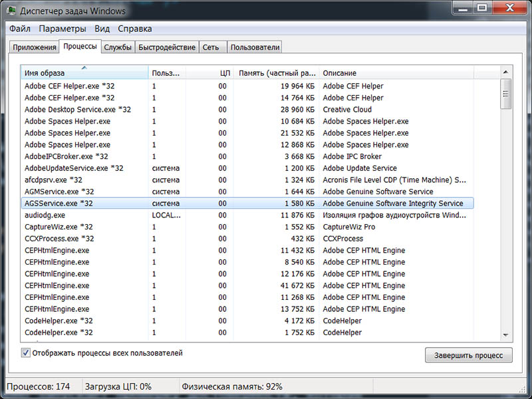Image resolution: width=532 pixels, height=399 pixels.
Task: Select CCXProcess.exe *32 process
Action: (x=247, y=239)
